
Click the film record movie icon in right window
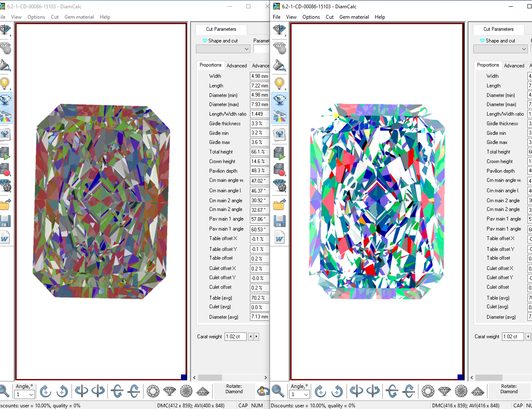[x=279, y=170]
